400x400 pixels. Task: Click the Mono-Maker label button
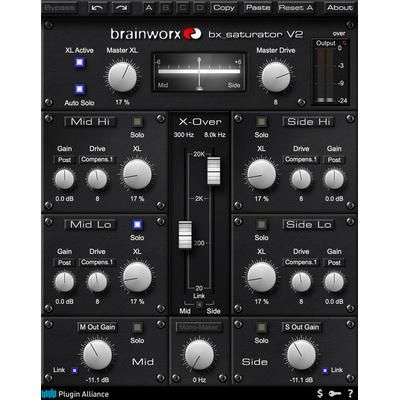pyautogui.click(x=199, y=327)
